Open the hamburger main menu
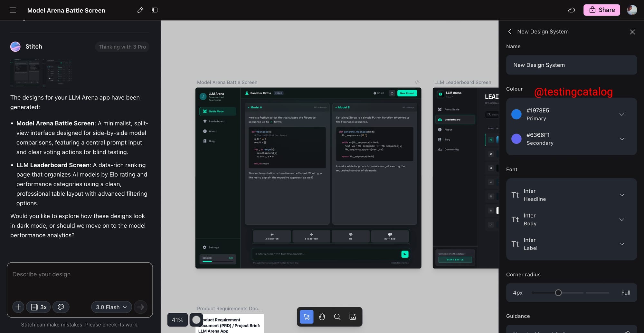 pos(13,10)
